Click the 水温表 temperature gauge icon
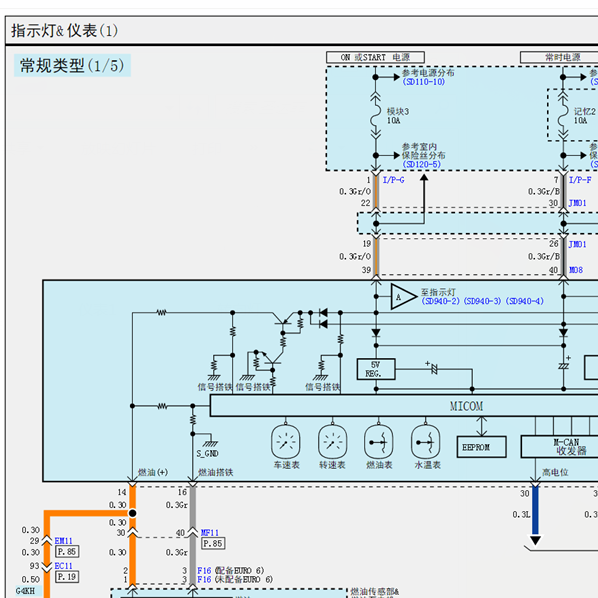The height and width of the screenshot is (598, 598). coord(426,442)
